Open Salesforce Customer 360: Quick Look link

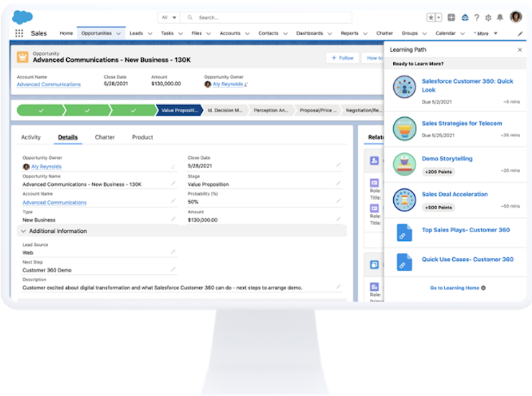[467, 86]
